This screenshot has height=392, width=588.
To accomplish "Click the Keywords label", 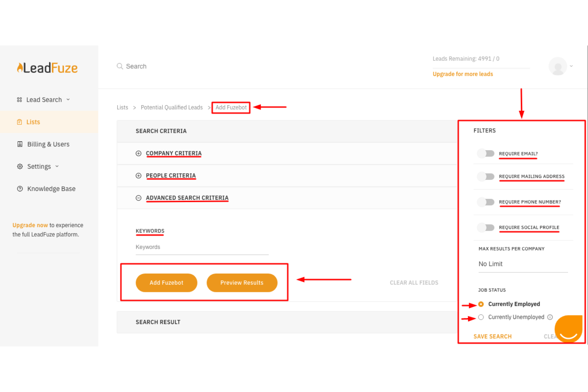I will pos(150,231).
